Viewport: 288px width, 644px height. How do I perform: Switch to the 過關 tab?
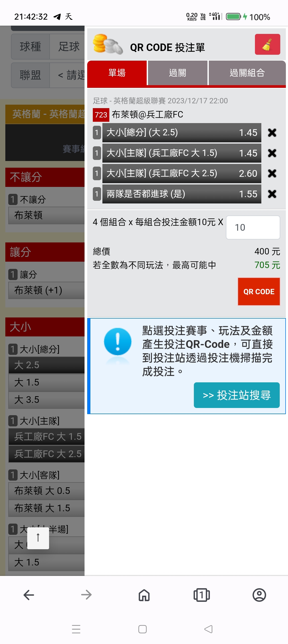pos(178,73)
